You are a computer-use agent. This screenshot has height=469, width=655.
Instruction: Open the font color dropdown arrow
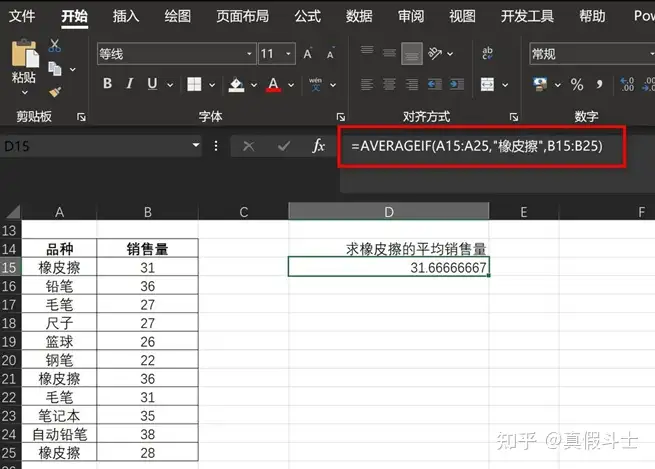(291, 85)
